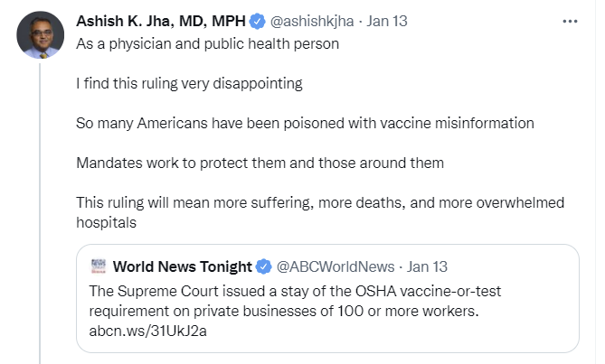Click the verified badge beside Ashish K. Jha
The height and width of the screenshot is (364, 605).
pos(258,22)
